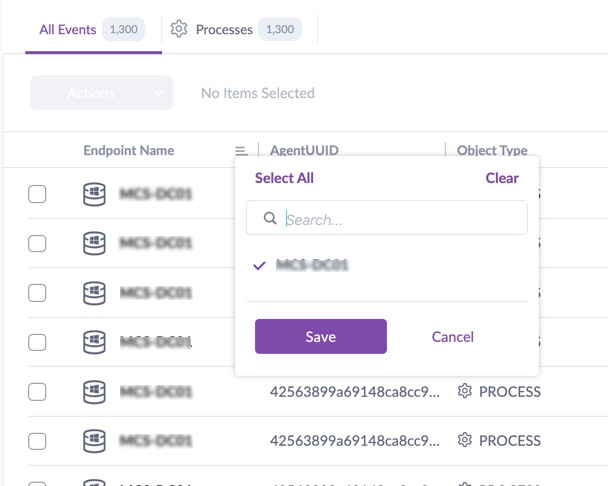
Task: Switch to the Processes tab
Action: pyautogui.click(x=224, y=29)
